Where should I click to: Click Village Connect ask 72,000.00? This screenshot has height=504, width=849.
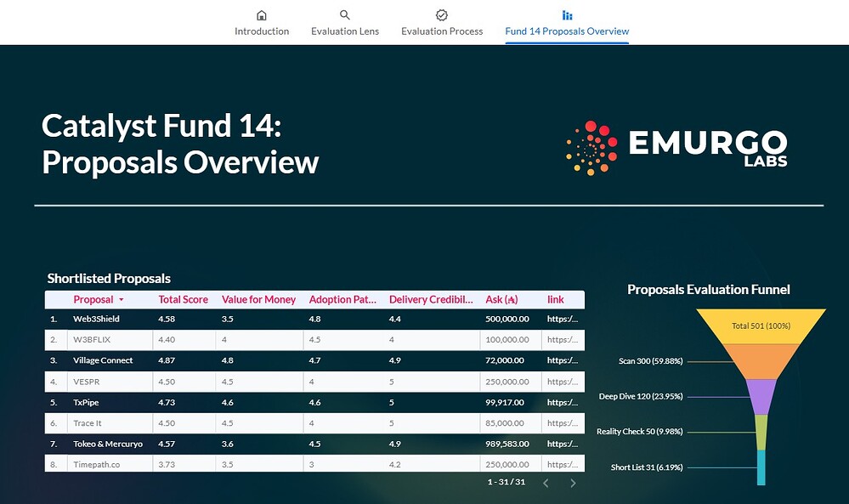point(505,360)
